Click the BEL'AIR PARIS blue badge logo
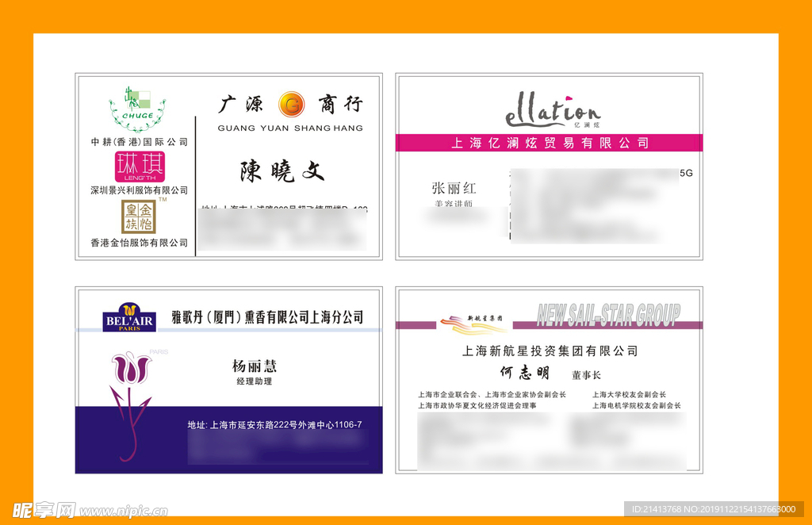Image resolution: width=812 pixels, height=525 pixels. click(x=129, y=317)
